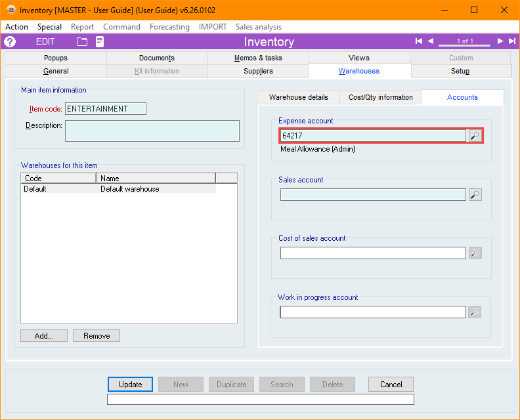Go to previous record arrow
This screenshot has width=520, height=420.
(x=431, y=41)
